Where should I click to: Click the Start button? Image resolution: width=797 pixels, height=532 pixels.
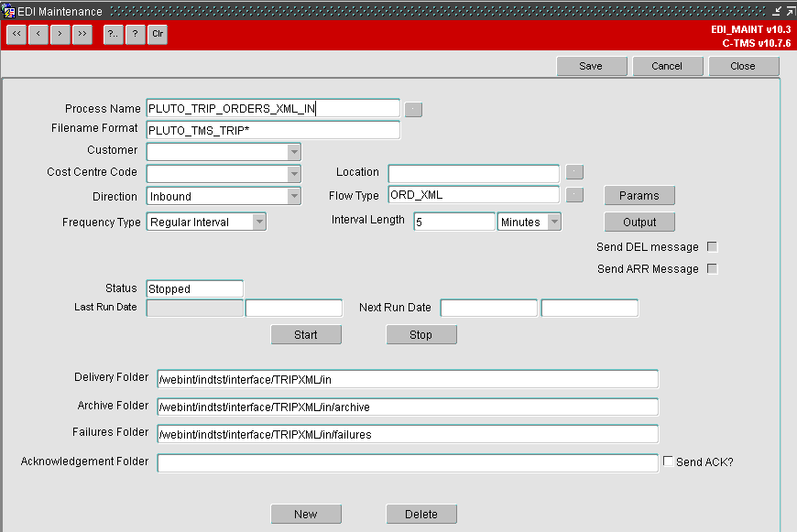coord(306,335)
